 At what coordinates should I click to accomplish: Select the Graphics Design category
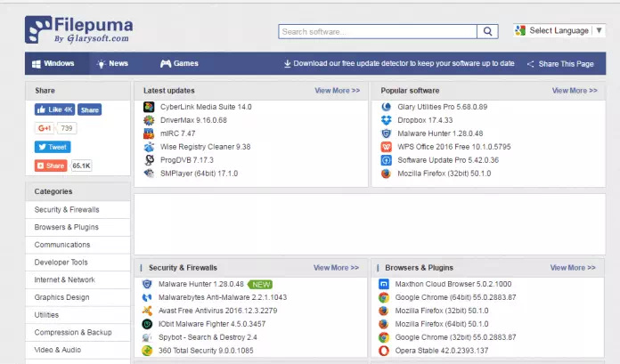(x=77, y=297)
